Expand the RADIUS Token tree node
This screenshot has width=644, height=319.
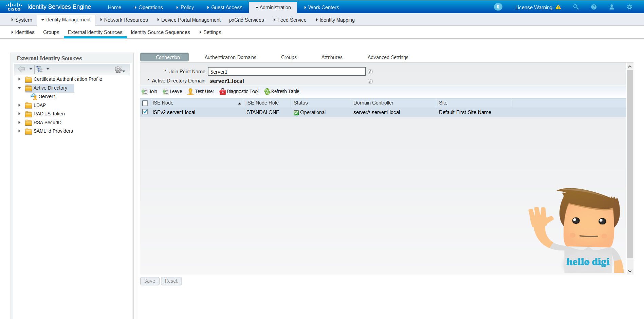coord(19,114)
